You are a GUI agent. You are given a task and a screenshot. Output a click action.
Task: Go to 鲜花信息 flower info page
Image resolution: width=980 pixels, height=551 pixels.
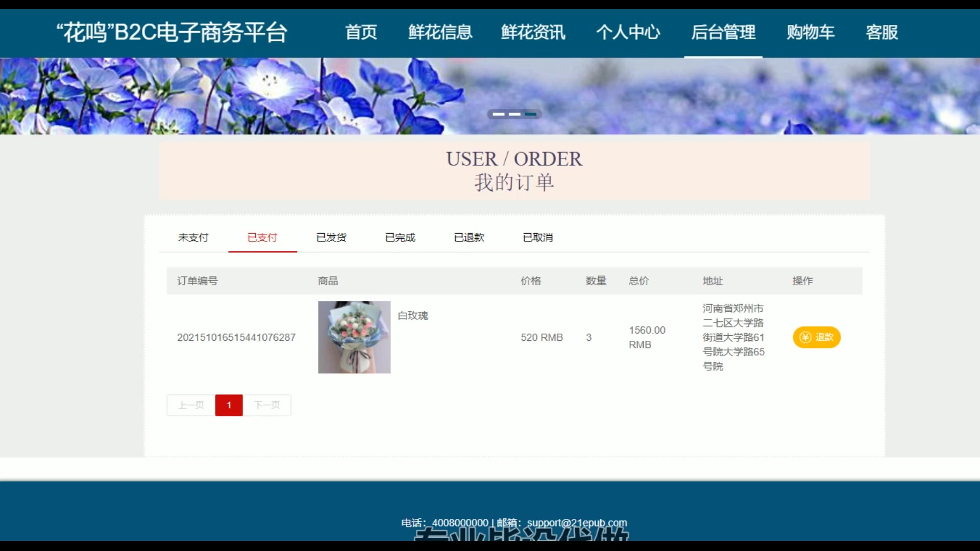(440, 32)
